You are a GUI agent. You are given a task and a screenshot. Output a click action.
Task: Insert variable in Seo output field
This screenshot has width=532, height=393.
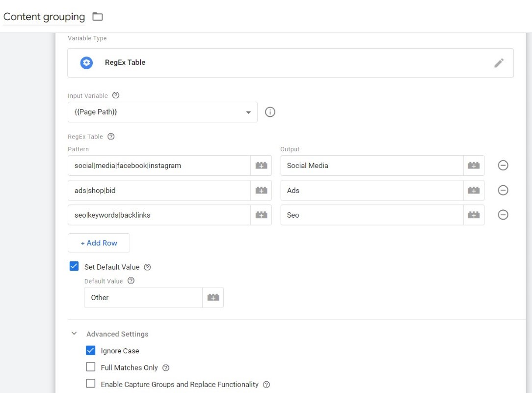click(474, 215)
